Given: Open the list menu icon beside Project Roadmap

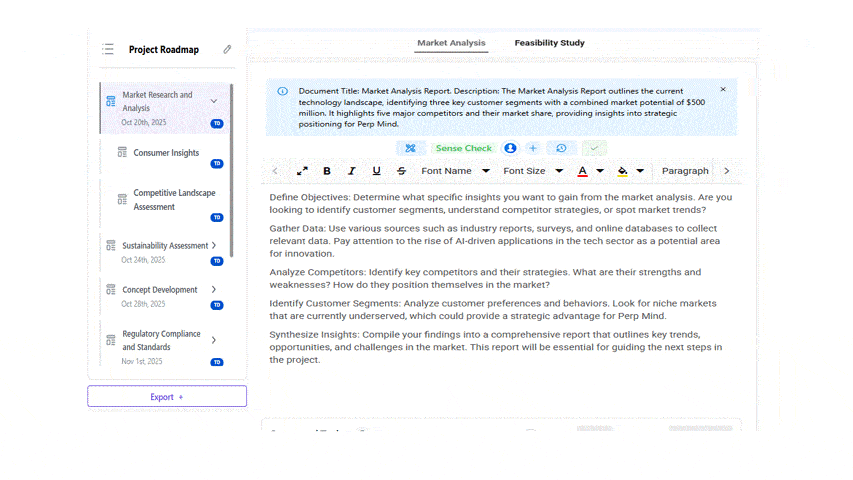Looking at the screenshot, I should click(x=108, y=49).
